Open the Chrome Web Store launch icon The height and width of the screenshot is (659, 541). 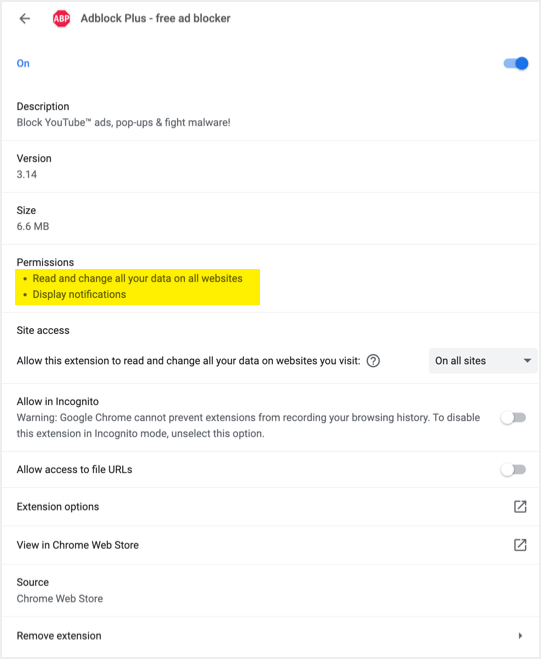coord(520,545)
